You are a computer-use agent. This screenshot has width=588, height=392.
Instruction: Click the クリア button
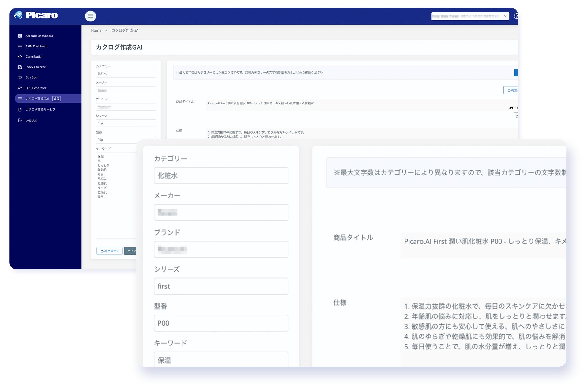[131, 251]
